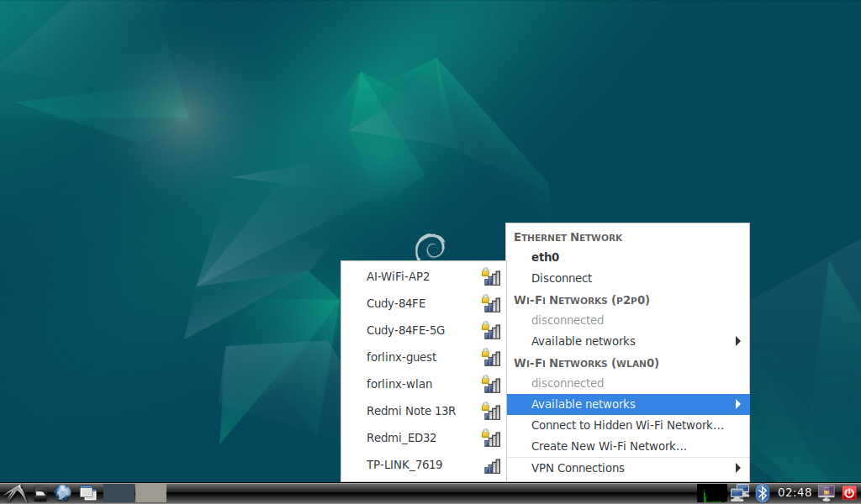
Task: Click the panel clock showing 02:48
Action: pyautogui.click(x=795, y=492)
